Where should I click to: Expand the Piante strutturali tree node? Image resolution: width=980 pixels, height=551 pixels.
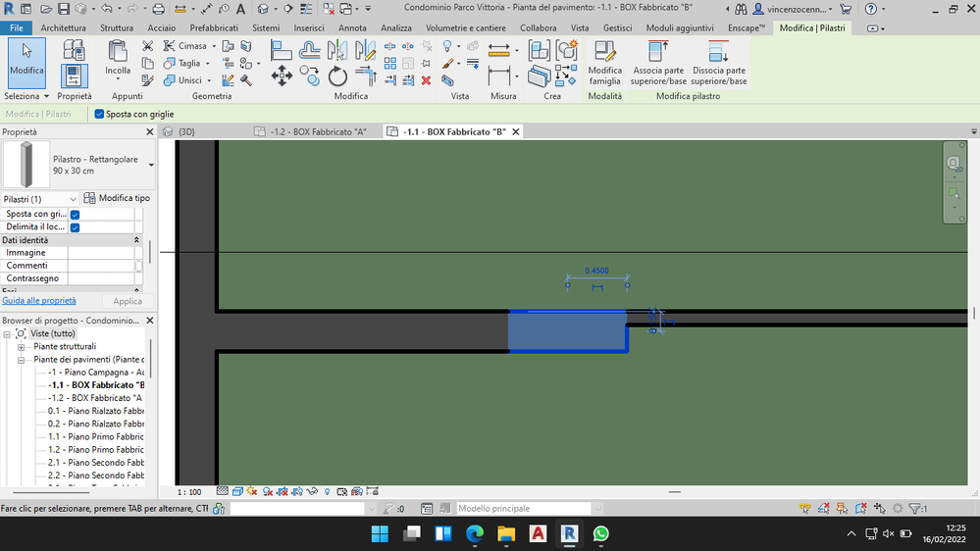tap(22, 347)
